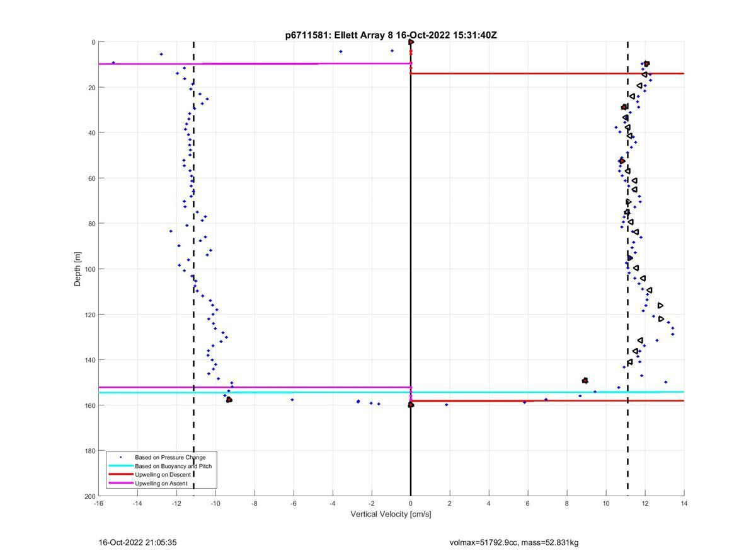Image resolution: width=756 pixels, height=558 pixels.
Task: Click y-axis tick label 20
Action: click(92, 88)
